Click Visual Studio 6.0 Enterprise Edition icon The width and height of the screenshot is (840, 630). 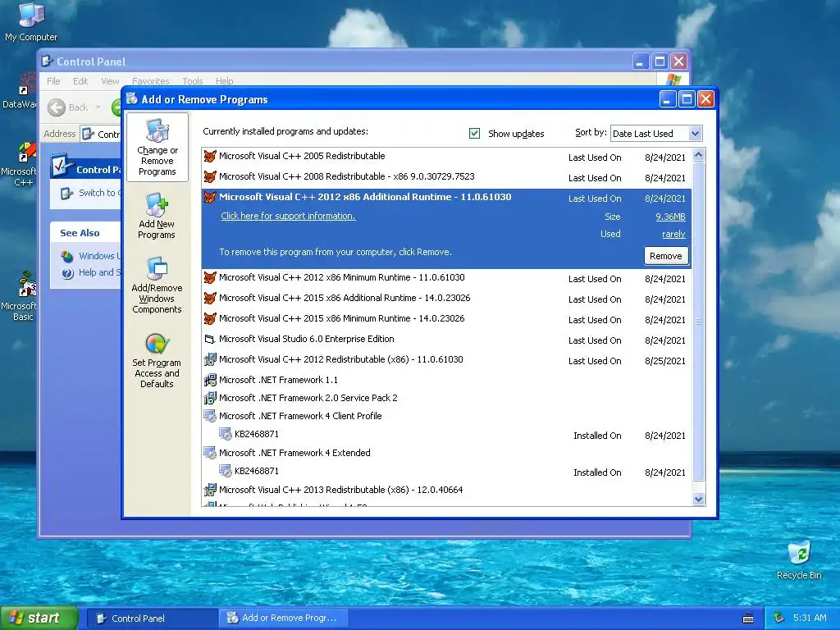coord(210,339)
